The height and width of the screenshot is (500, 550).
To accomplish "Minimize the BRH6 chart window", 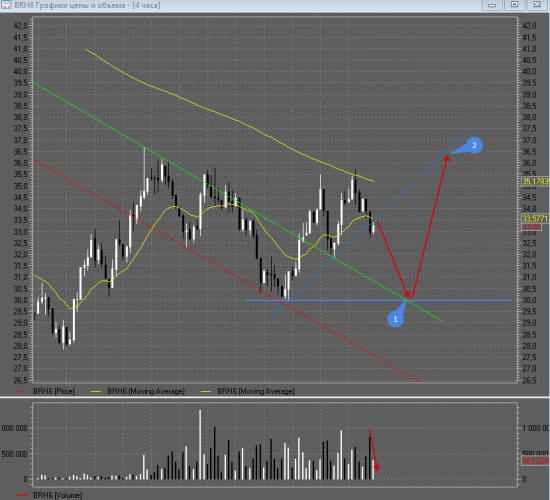I will click(492, 5).
